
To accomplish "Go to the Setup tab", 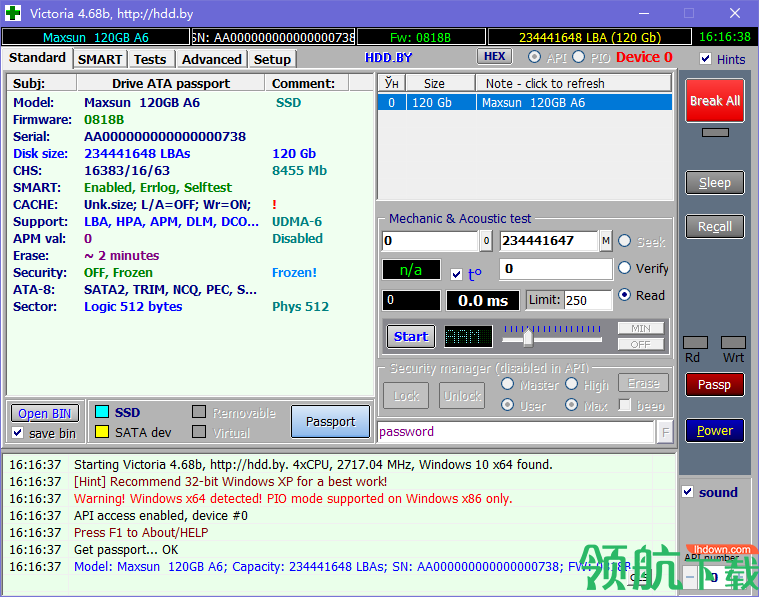I will coord(272,60).
